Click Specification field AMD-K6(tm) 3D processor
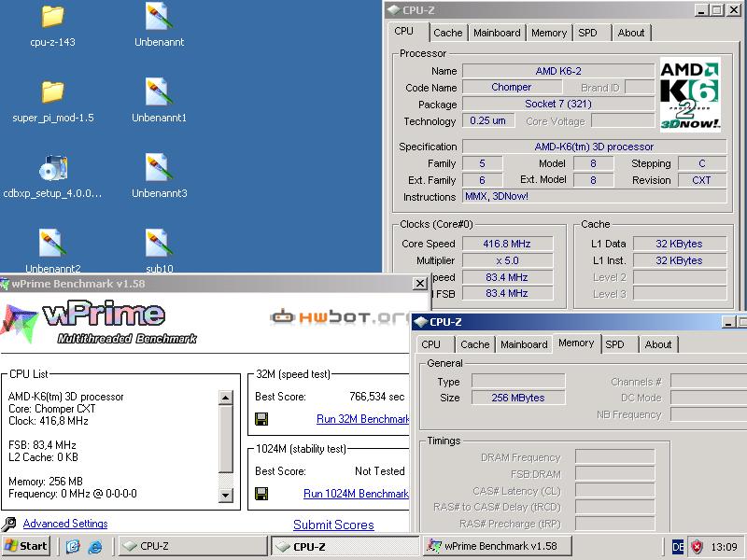 (x=594, y=147)
